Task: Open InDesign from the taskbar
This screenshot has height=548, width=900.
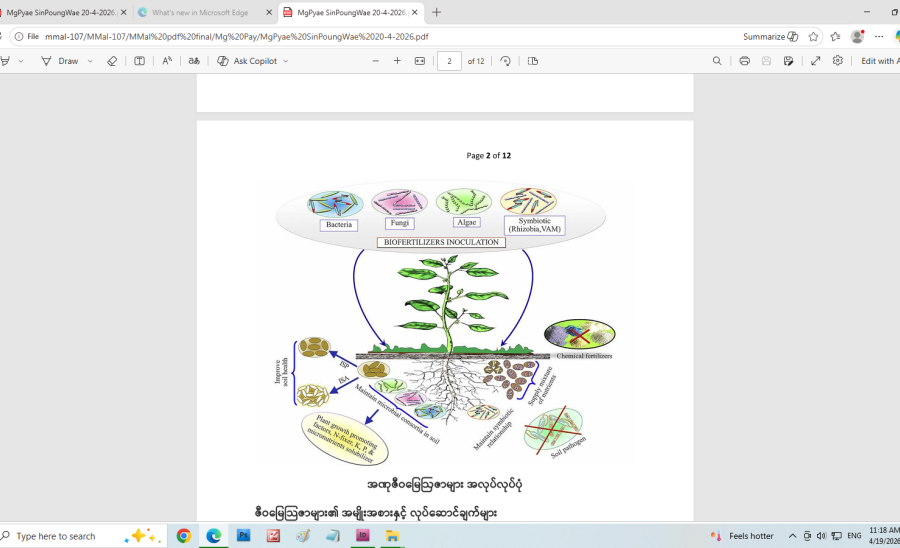Action: [363, 536]
